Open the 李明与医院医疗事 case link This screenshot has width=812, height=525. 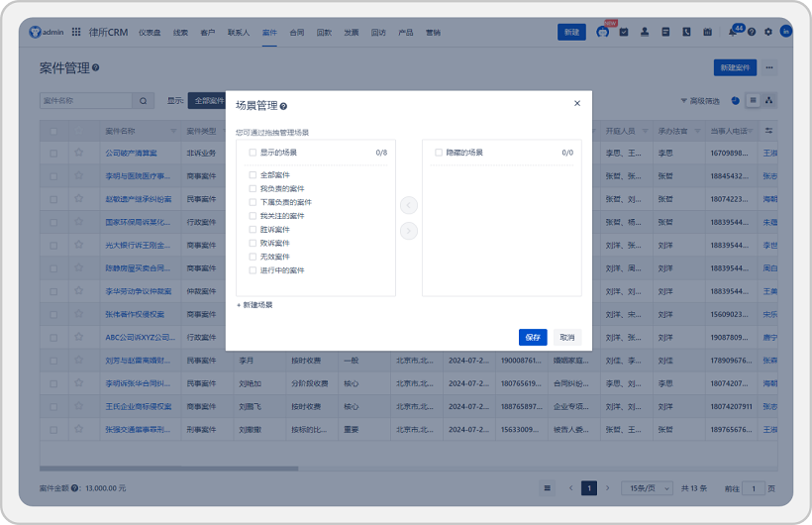138,176
